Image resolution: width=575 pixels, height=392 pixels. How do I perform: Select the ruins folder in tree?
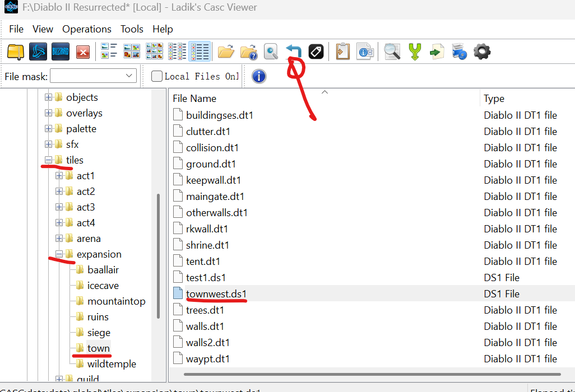[98, 317]
